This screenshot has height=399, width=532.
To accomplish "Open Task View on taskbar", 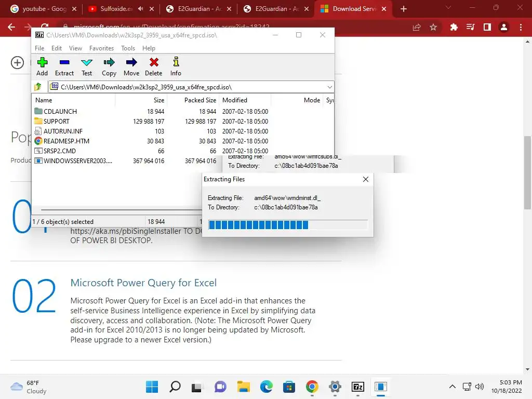I will tap(197, 387).
